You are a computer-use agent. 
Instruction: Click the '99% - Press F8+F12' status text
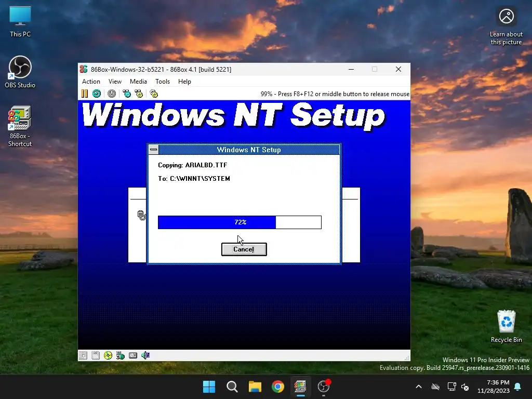335,94
